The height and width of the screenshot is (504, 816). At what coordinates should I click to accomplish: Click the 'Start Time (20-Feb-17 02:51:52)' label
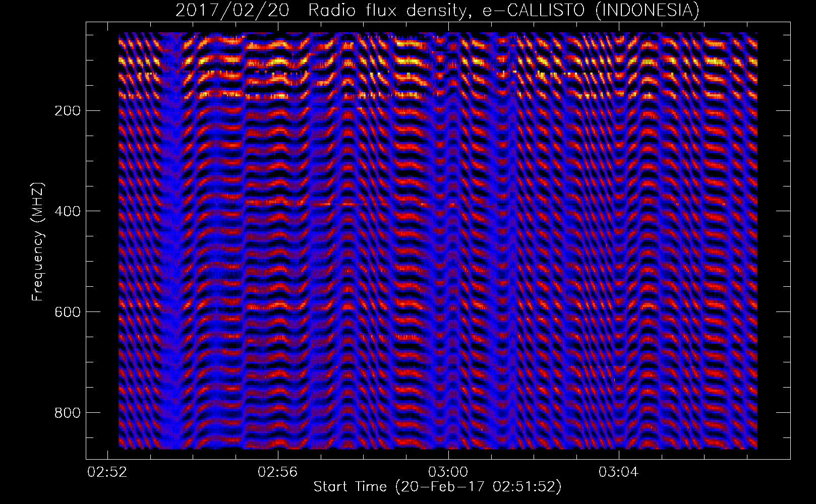[x=437, y=487]
